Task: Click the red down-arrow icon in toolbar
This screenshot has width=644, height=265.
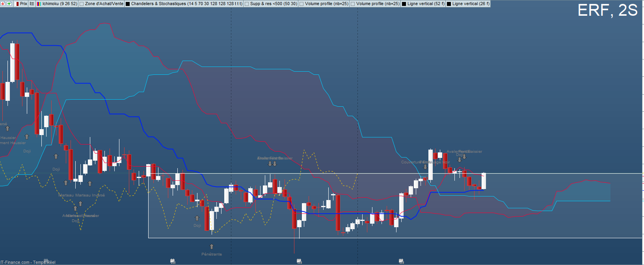Action: (3, 4)
